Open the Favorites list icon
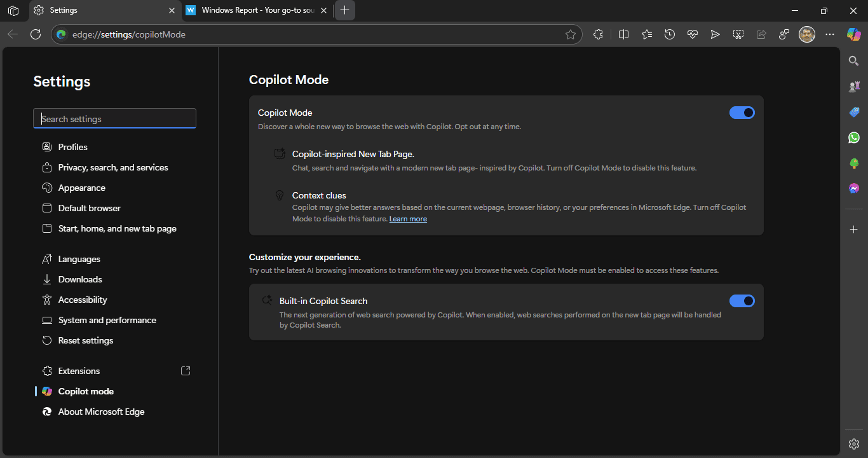Image resolution: width=868 pixels, height=458 pixels. point(647,34)
